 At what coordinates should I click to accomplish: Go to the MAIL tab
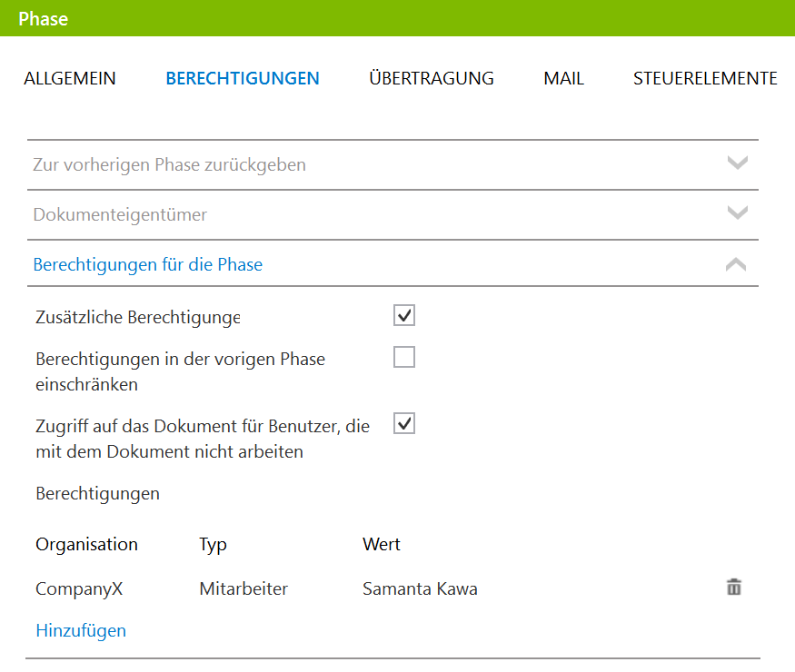coord(564,78)
